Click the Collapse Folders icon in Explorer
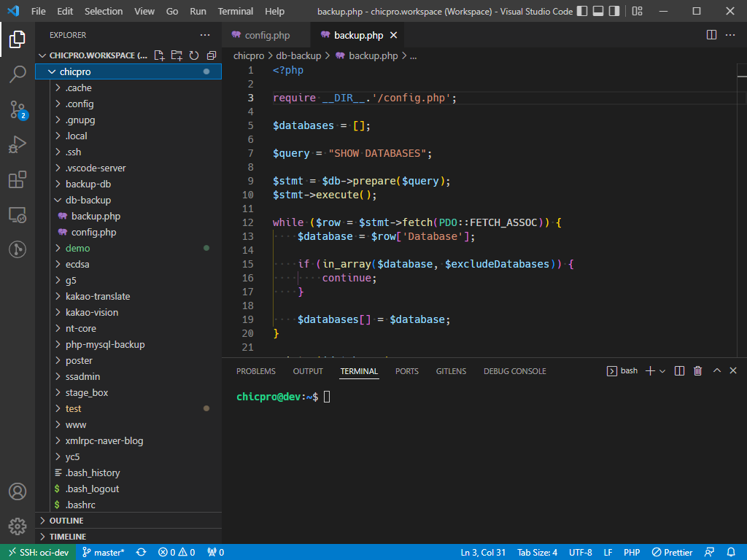The width and height of the screenshot is (747, 560). click(211, 55)
